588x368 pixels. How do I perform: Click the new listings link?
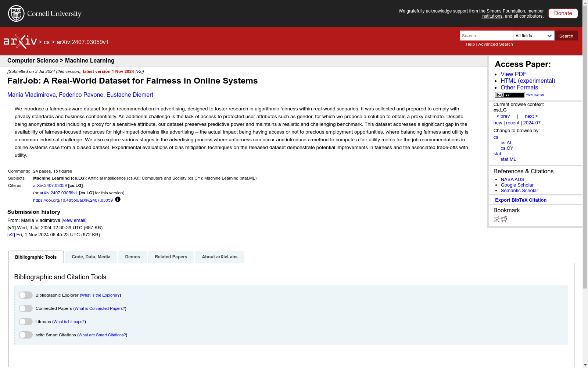click(498, 123)
